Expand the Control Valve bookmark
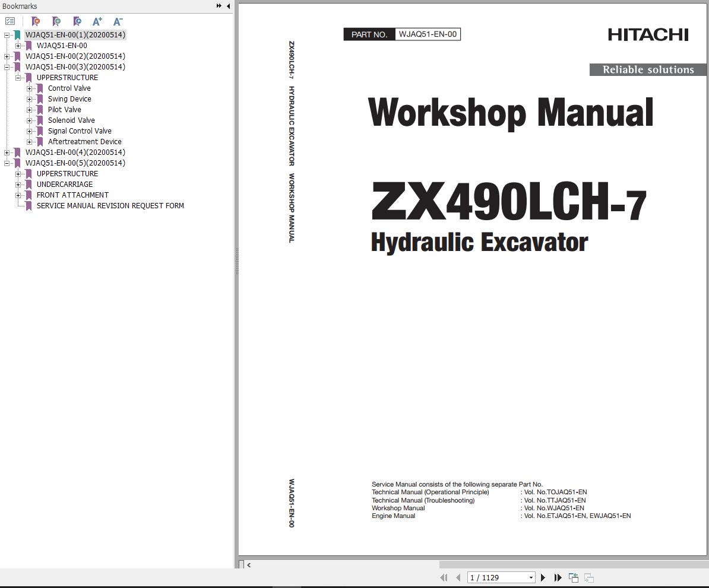 pos(29,88)
